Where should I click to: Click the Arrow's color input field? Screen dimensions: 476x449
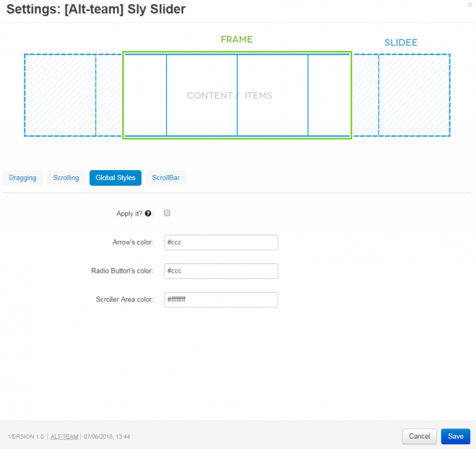point(221,242)
